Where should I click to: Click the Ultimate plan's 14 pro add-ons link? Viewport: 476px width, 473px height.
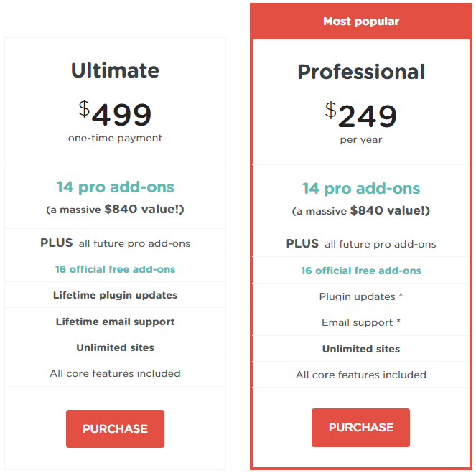(115, 187)
